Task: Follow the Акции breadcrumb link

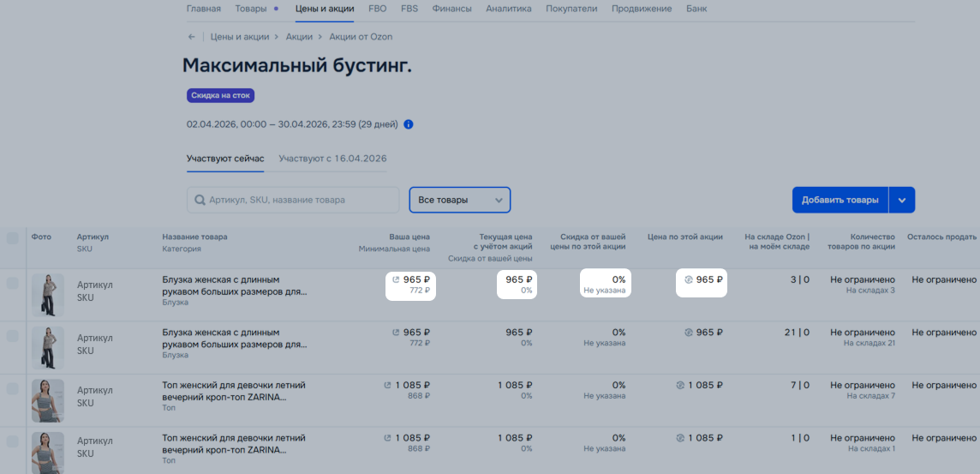Action: 299,37
